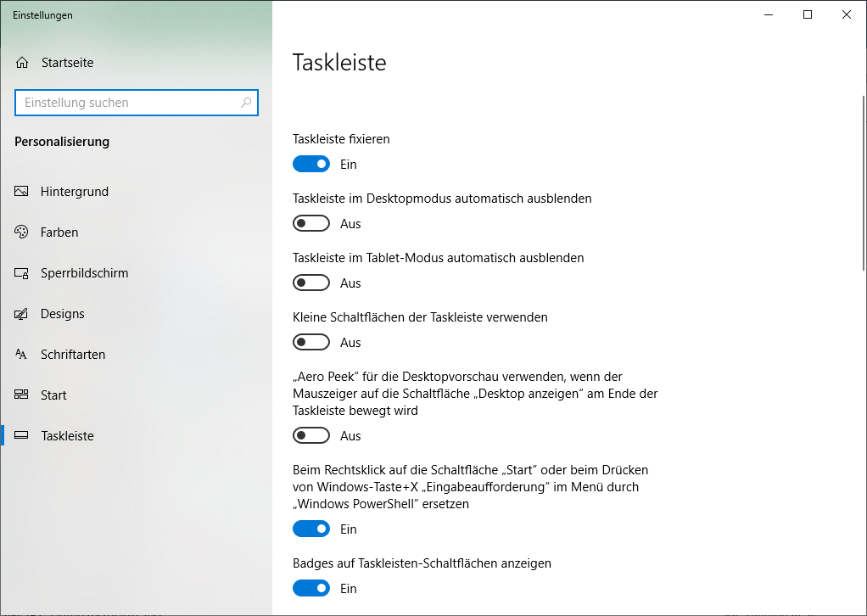Enable auto-hide taskbar in desktop mode
The image size is (867, 616).
[x=311, y=223]
